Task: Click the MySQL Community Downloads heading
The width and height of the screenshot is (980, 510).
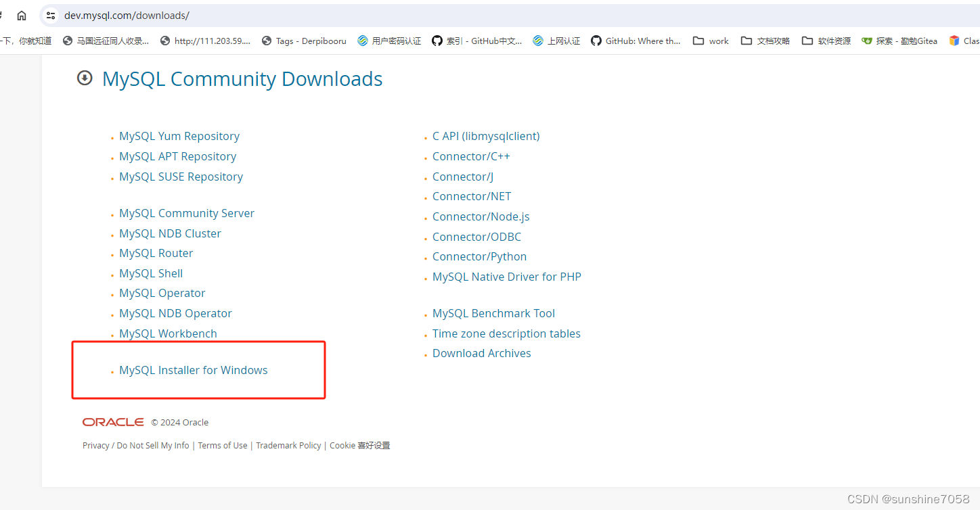Action: [x=242, y=79]
